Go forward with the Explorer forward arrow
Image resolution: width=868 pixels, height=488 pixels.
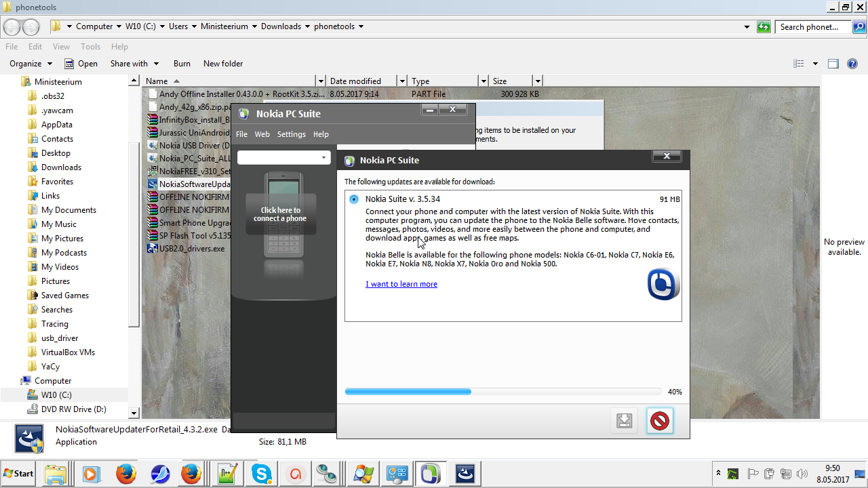tap(31, 27)
